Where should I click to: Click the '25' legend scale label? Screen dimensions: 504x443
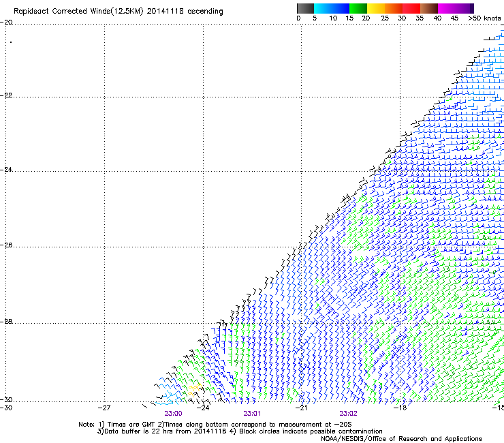point(385,18)
